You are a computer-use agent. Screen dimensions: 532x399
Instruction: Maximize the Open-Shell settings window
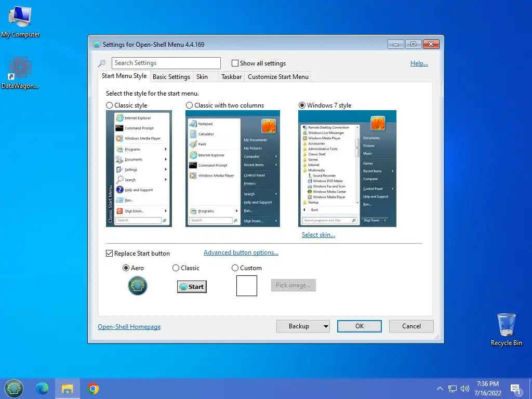click(x=413, y=44)
